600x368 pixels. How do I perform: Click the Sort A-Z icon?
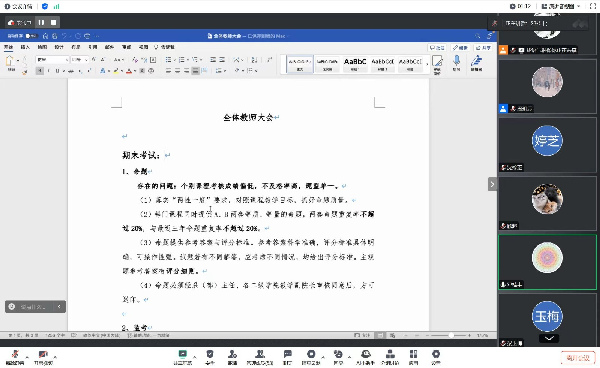254,60
